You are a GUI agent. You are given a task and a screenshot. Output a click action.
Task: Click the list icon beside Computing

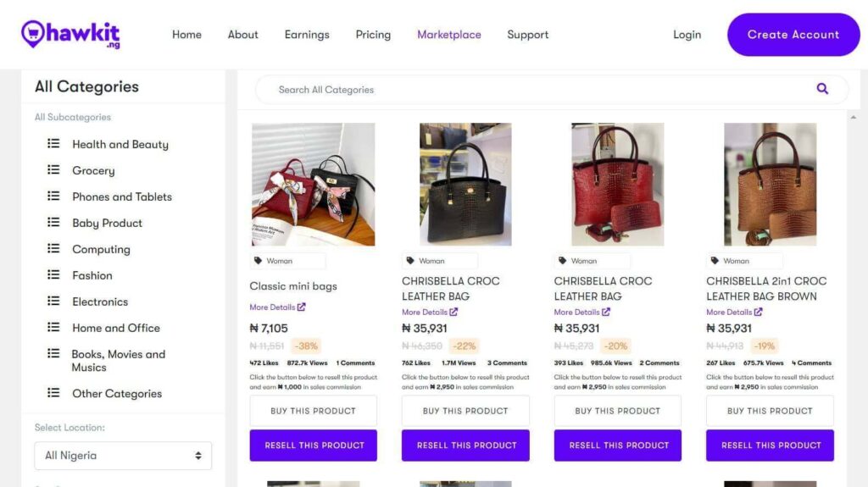tap(53, 249)
